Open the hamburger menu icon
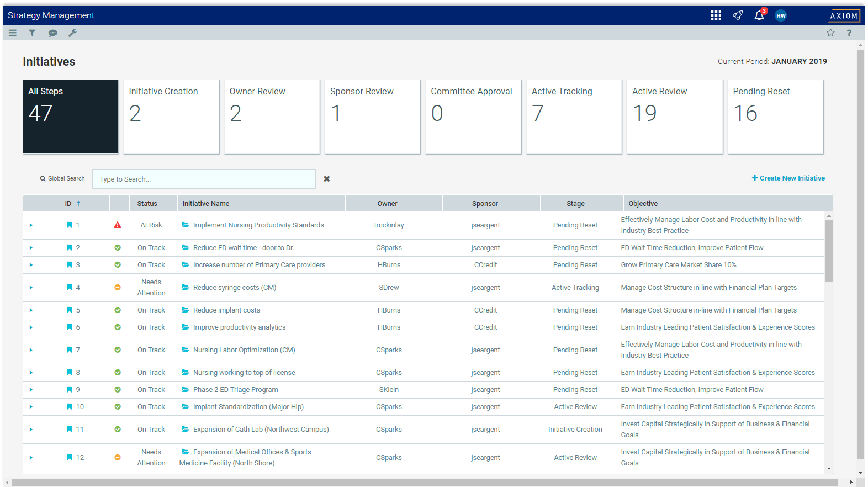The width and height of the screenshot is (868, 487). click(x=12, y=33)
